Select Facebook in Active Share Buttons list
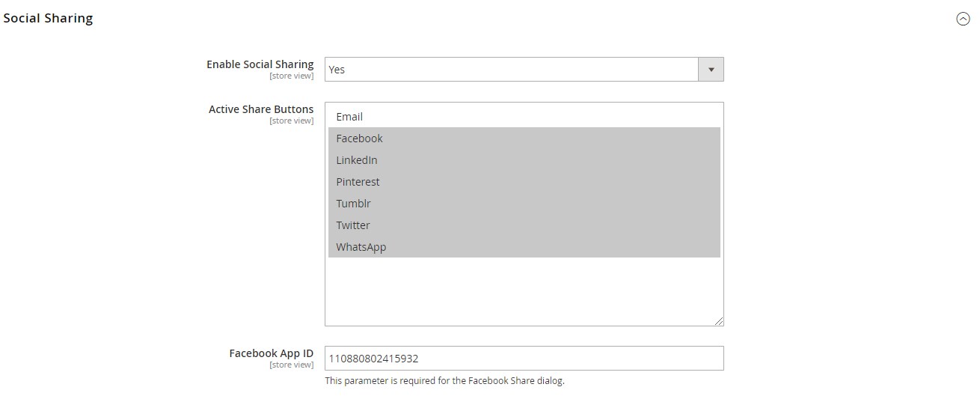Viewport: 980px width, 399px height. (524, 138)
